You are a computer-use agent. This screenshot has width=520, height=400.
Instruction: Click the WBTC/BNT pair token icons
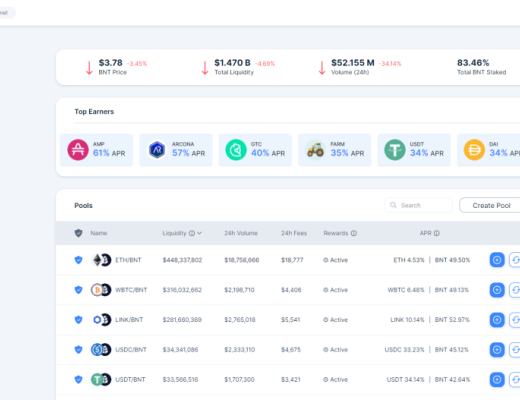click(x=101, y=290)
